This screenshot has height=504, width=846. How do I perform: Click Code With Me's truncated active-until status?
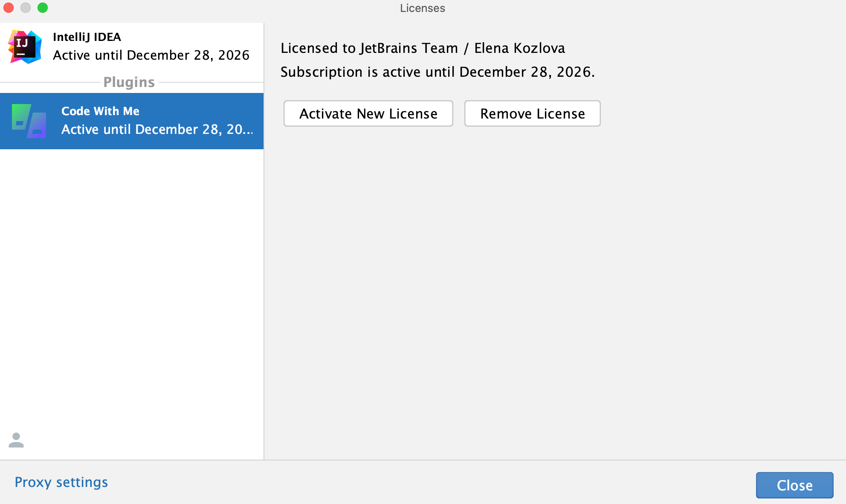coord(157,130)
